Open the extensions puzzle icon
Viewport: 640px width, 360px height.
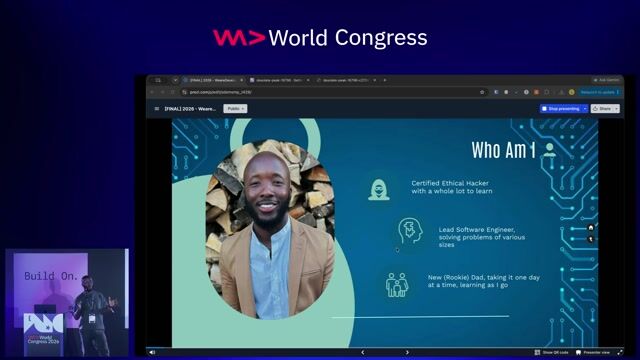[547, 92]
